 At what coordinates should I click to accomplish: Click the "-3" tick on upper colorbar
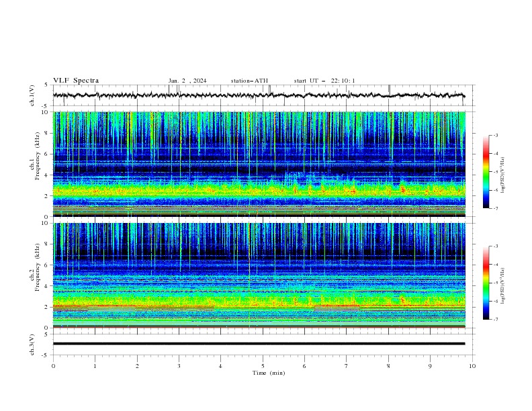click(x=495, y=135)
